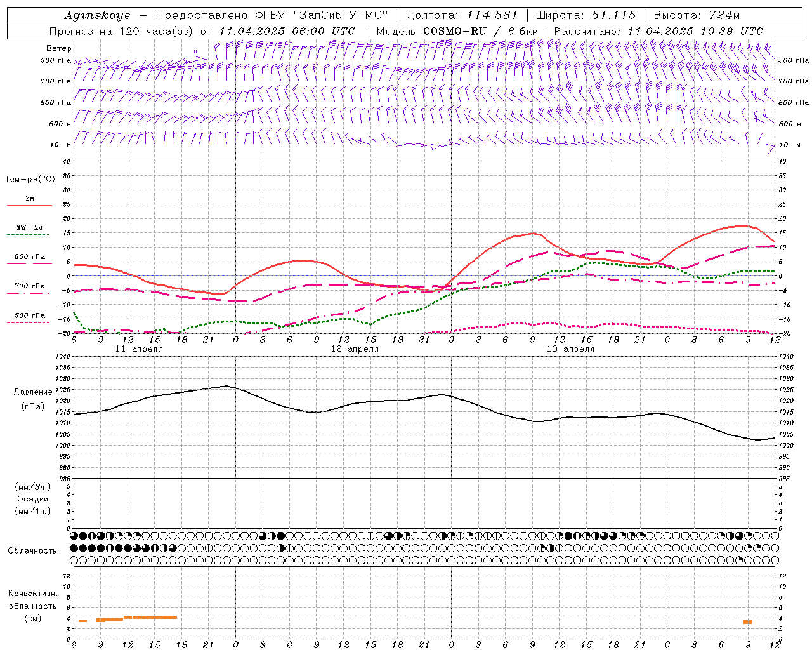Select the '700 гПа' temperature legend entry
812x650 pixels.
coord(29,286)
